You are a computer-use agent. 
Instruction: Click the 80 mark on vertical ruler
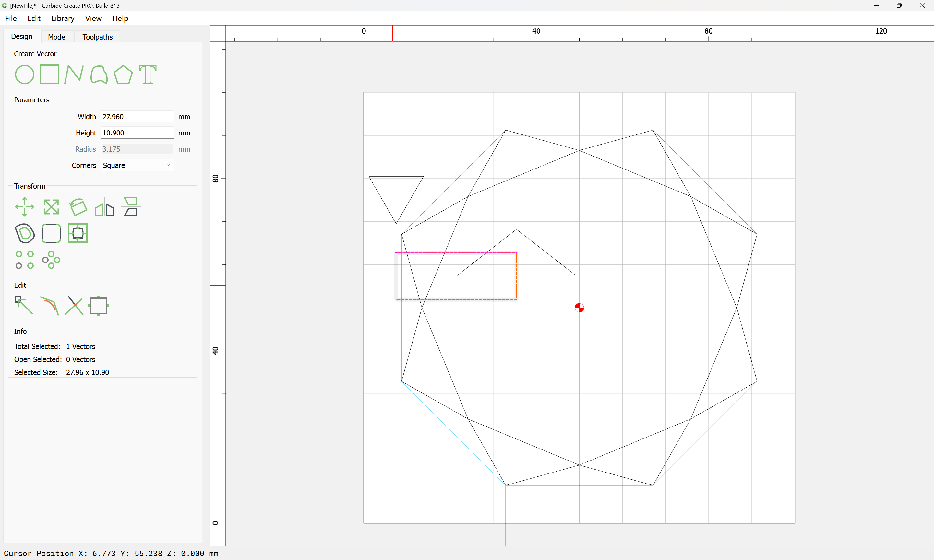tap(216, 179)
